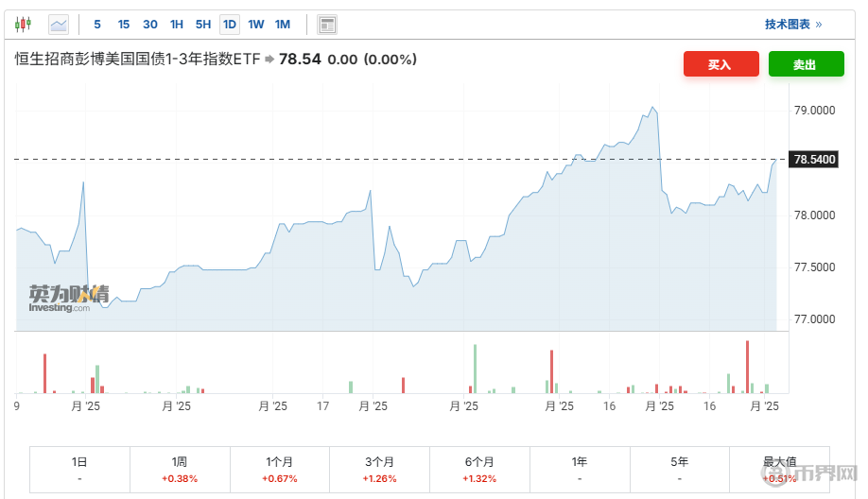Select the 1周 performance tab

(x=180, y=470)
